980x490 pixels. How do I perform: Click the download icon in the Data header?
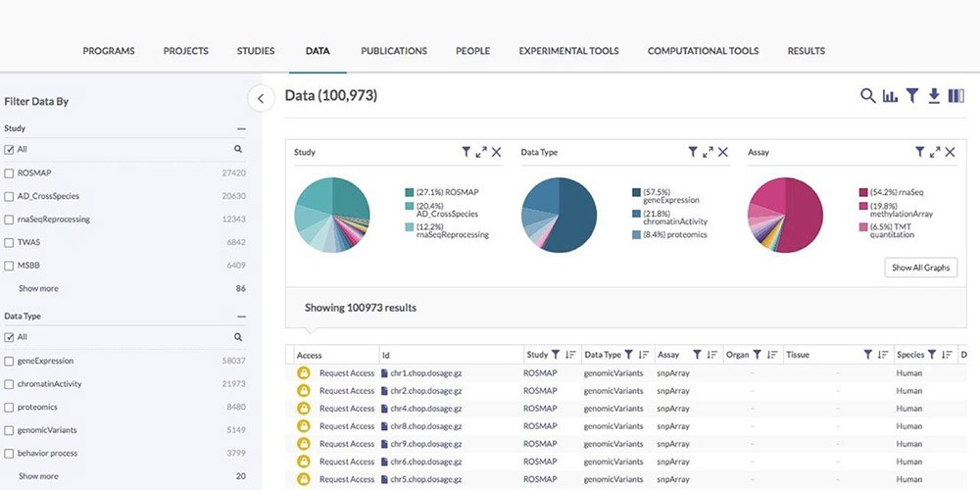[934, 96]
